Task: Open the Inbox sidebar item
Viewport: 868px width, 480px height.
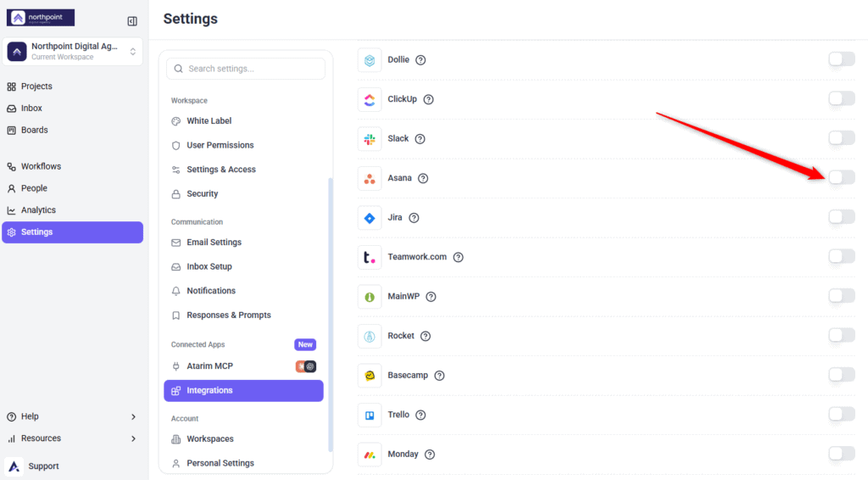Action: (73, 109)
